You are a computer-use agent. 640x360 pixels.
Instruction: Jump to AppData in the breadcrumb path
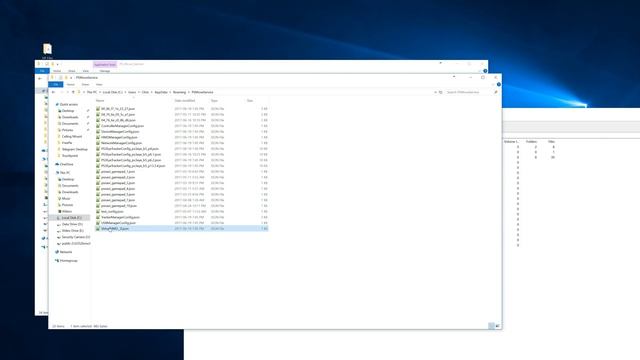click(161, 92)
